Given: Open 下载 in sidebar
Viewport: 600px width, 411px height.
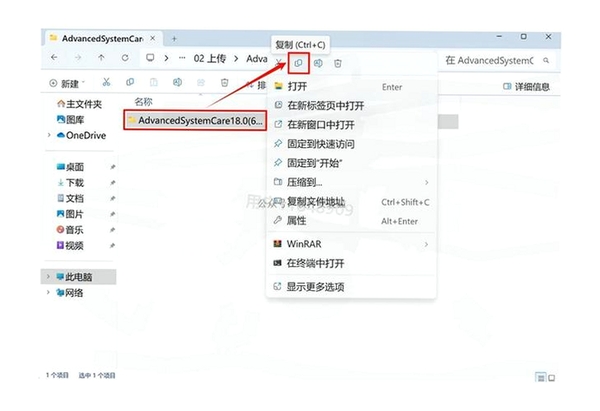Looking at the screenshot, I should point(70,183).
